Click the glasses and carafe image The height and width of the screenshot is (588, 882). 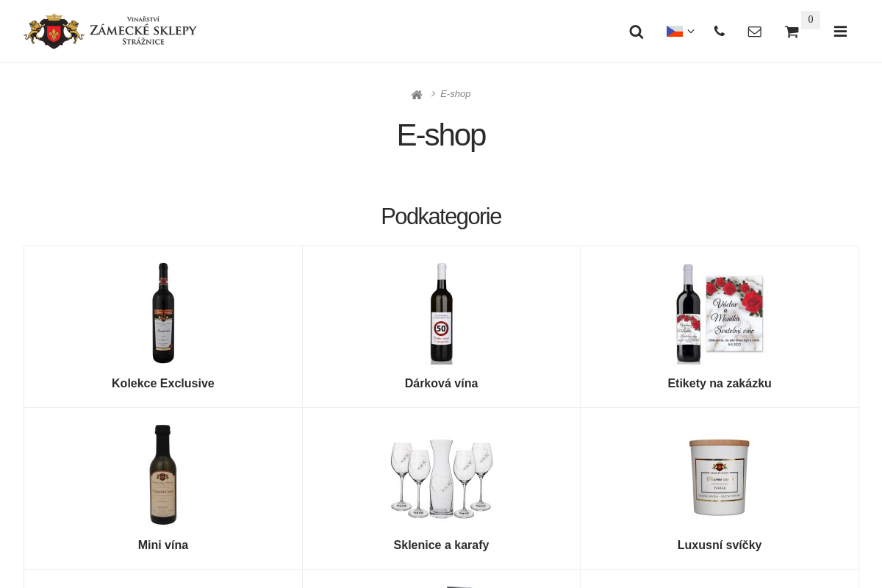coord(441,478)
